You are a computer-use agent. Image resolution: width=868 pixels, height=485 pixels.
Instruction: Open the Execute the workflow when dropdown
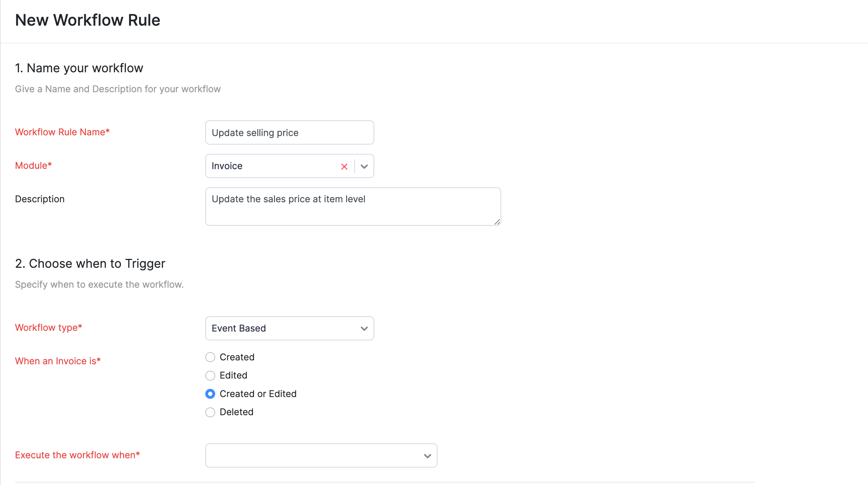(427, 455)
